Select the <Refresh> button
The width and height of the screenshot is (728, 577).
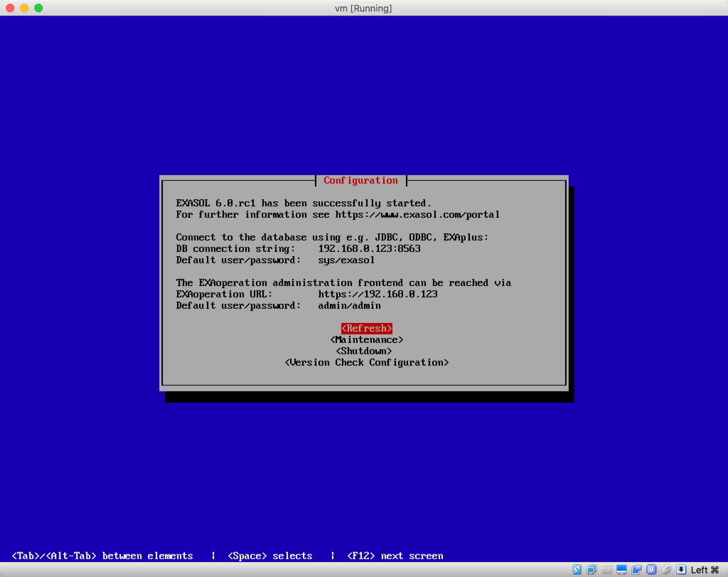click(x=366, y=329)
